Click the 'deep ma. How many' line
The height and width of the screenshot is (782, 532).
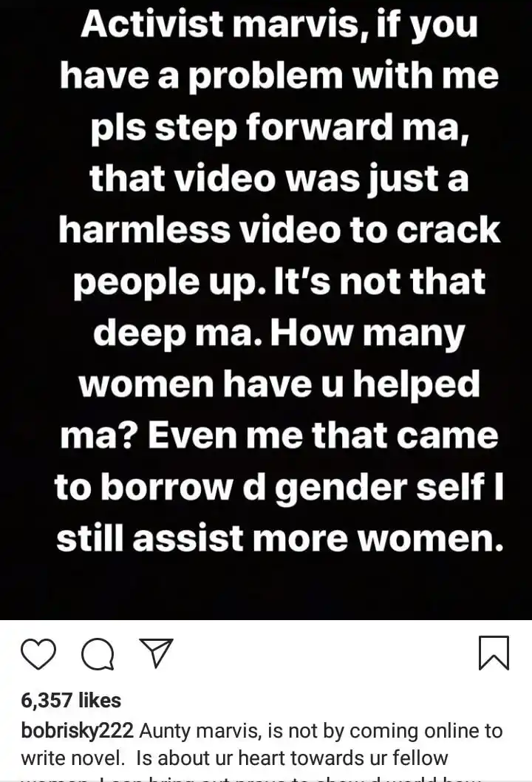(x=279, y=333)
